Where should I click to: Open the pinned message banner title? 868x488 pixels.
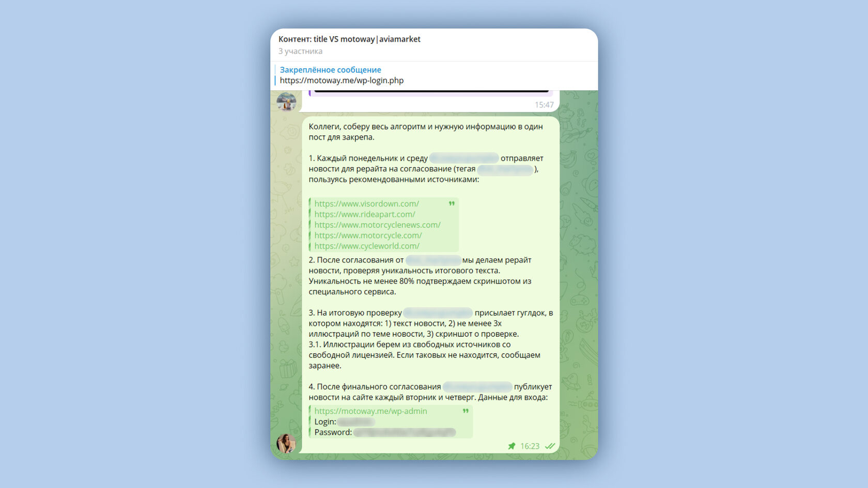pyautogui.click(x=330, y=70)
